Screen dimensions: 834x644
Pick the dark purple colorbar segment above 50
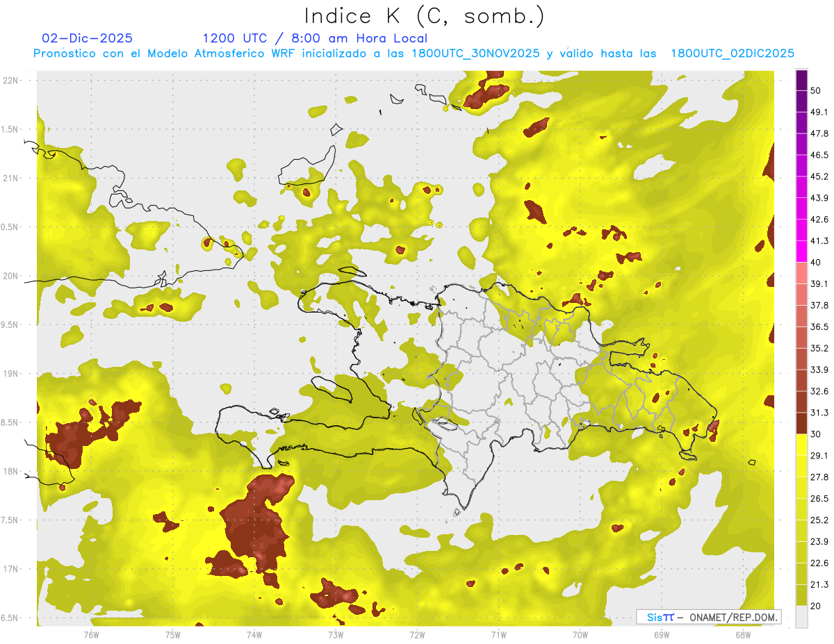coord(801,81)
